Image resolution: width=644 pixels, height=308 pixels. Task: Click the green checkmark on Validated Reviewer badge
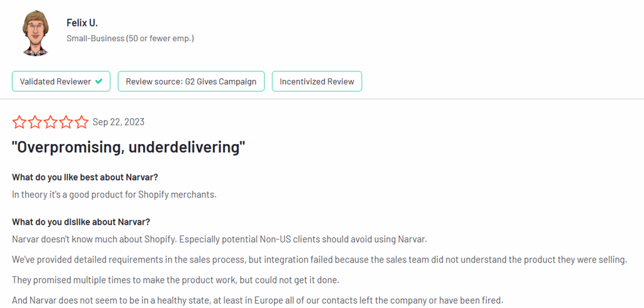pos(97,81)
